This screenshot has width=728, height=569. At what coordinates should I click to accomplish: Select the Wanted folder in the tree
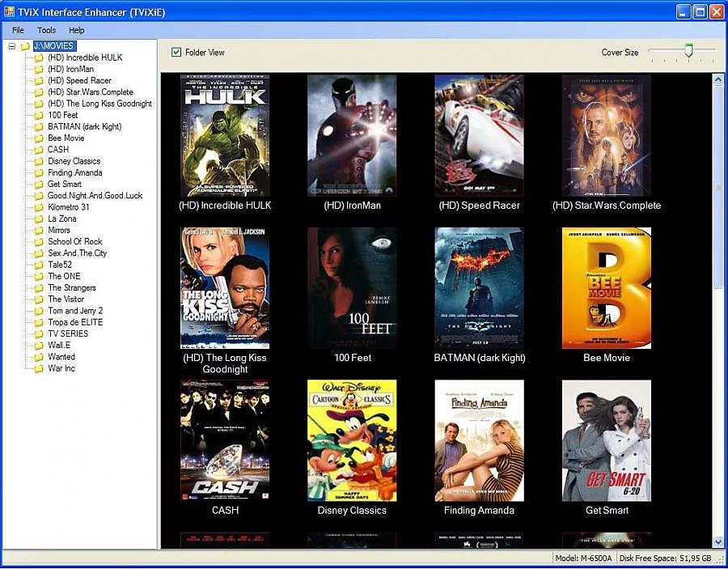[x=61, y=357]
